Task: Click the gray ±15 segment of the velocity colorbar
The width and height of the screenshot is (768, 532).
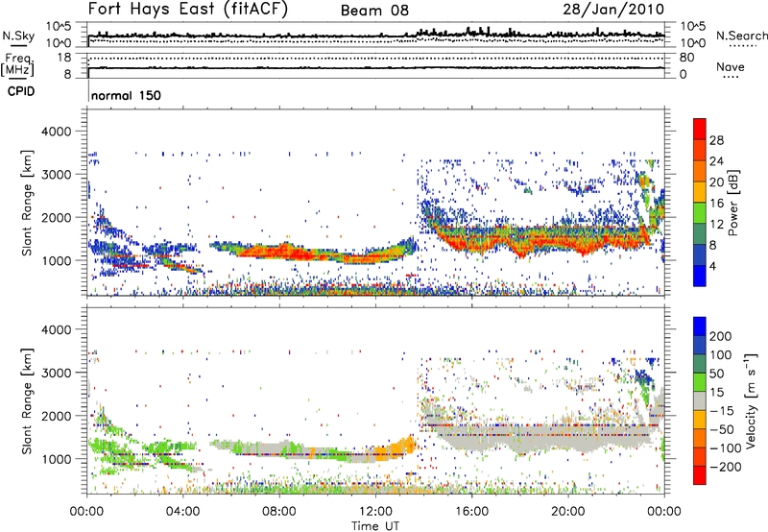Action: (x=700, y=400)
